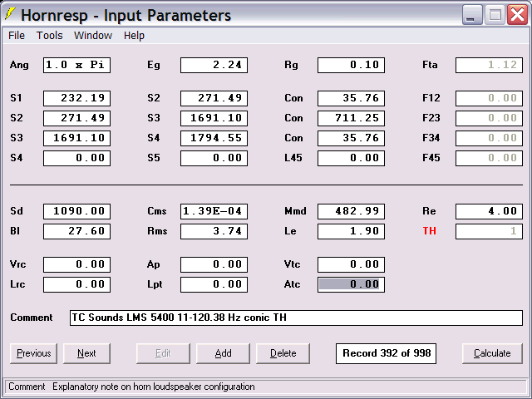532x399 pixels.
Task: Click the Add button
Action: (x=223, y=353)
